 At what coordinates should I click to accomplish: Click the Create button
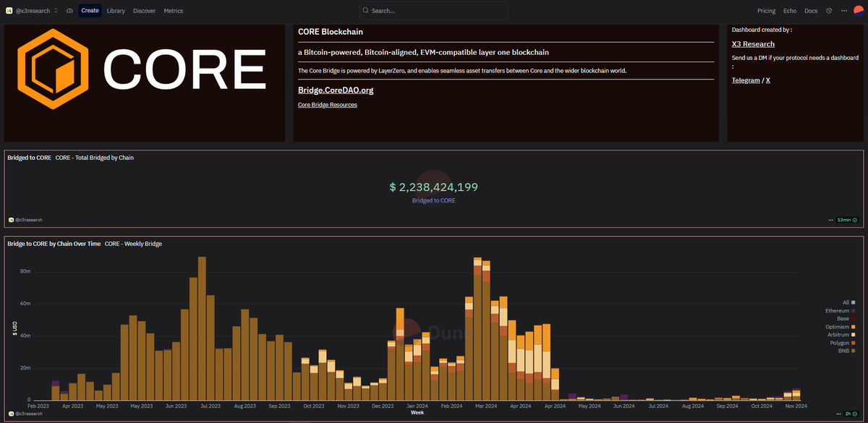click(x=90, y=11)
